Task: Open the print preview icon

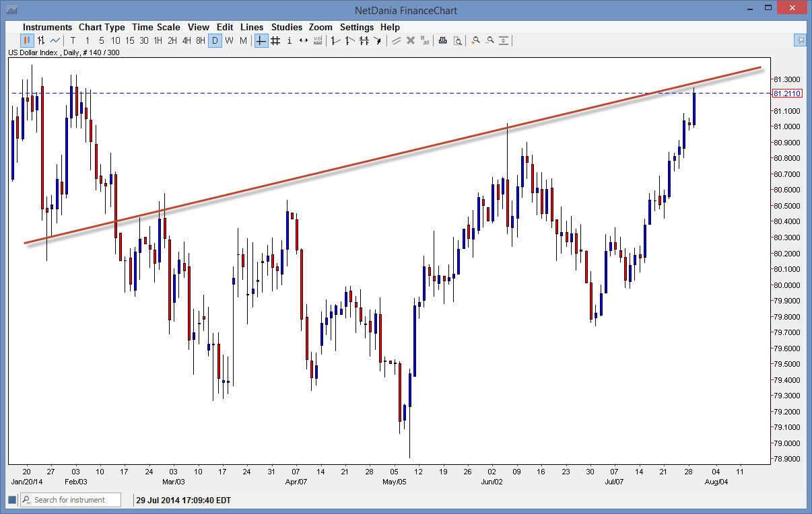Action: tap(459, 40)
